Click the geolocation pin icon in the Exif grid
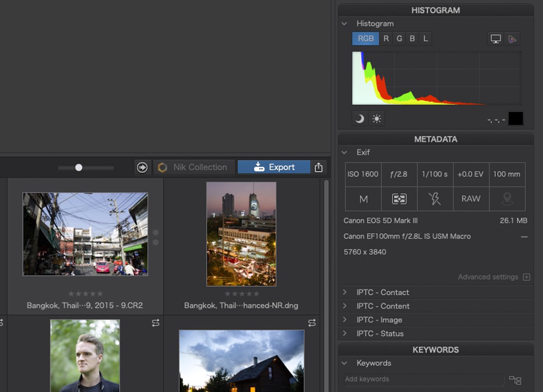Screen dimensions: 543x392 click(507, 199)
